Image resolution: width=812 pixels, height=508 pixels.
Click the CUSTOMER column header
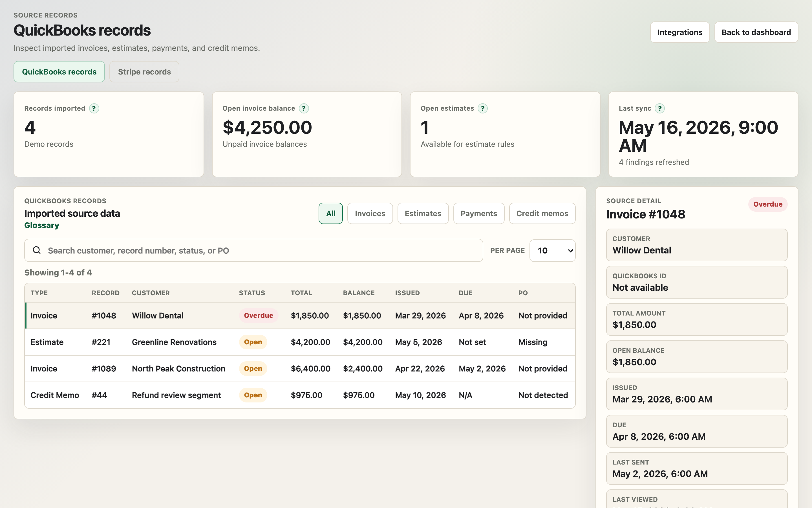point(151,293)
